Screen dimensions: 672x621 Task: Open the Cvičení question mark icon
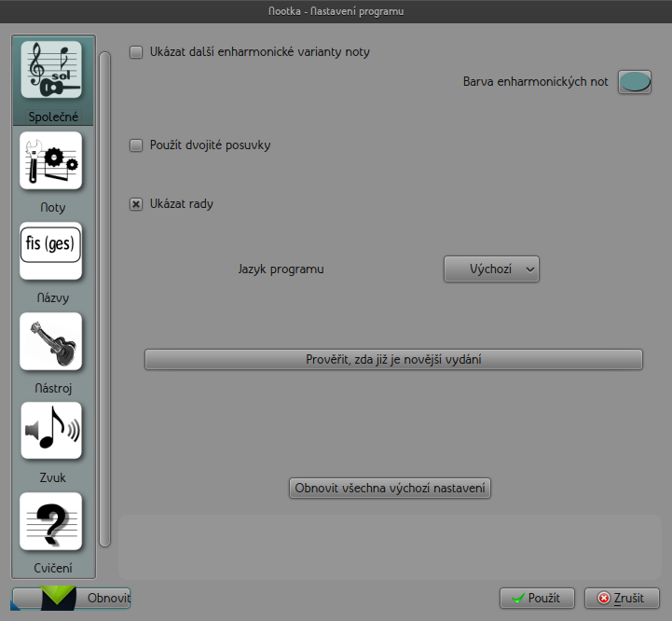pyautogui.click(x=51, y=521)
